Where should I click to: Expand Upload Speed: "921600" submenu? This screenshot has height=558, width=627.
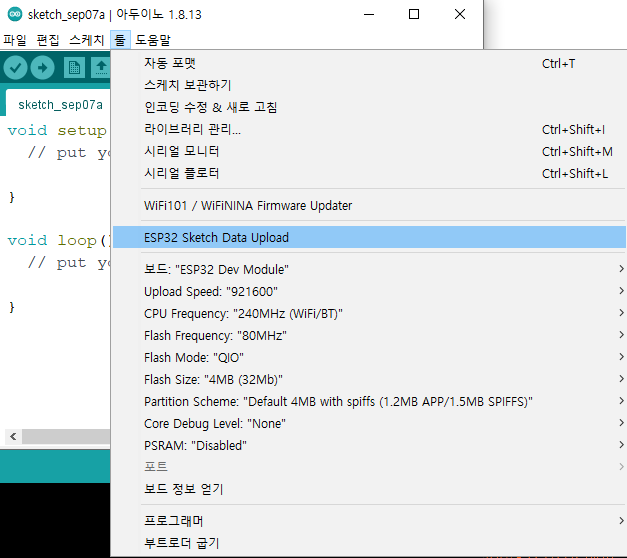coord(369,291)
